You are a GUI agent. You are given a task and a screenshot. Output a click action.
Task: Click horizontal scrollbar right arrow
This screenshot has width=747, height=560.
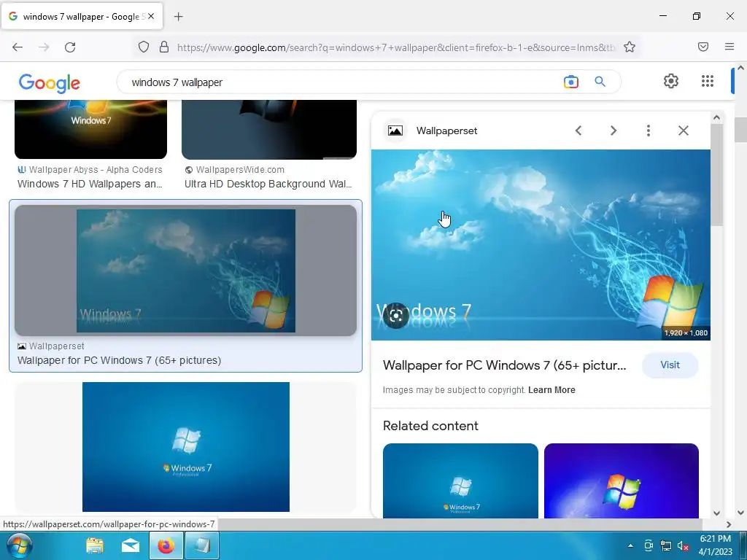click(729, 524)
